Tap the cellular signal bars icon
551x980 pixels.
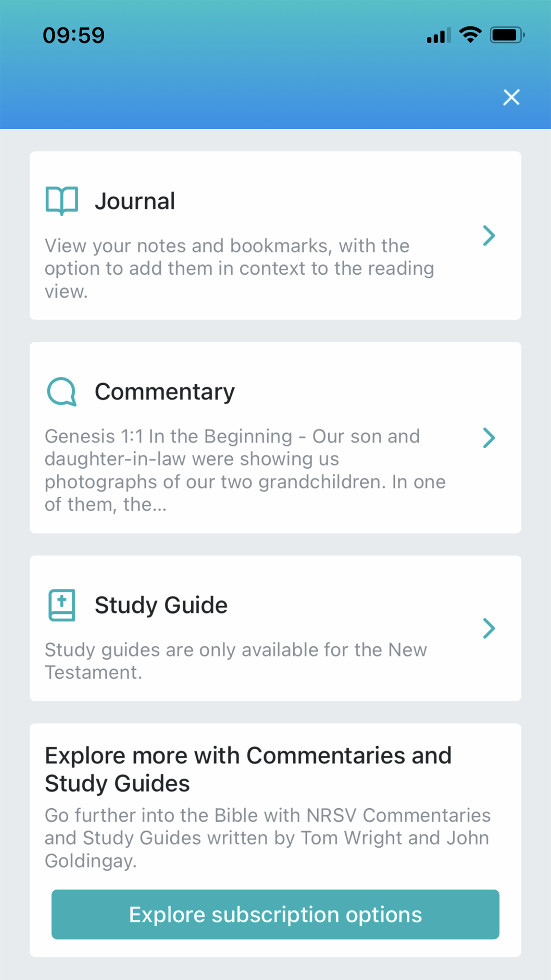pos(438,36)
